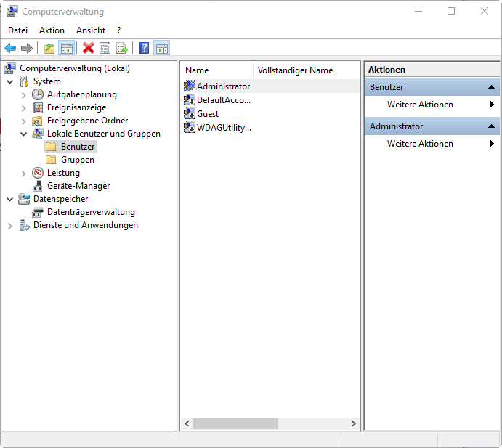Image resolution: width=502 pixels, height=448 pixels.
Task: Click the Up one level folder icon
Action: tap(49, 49)
